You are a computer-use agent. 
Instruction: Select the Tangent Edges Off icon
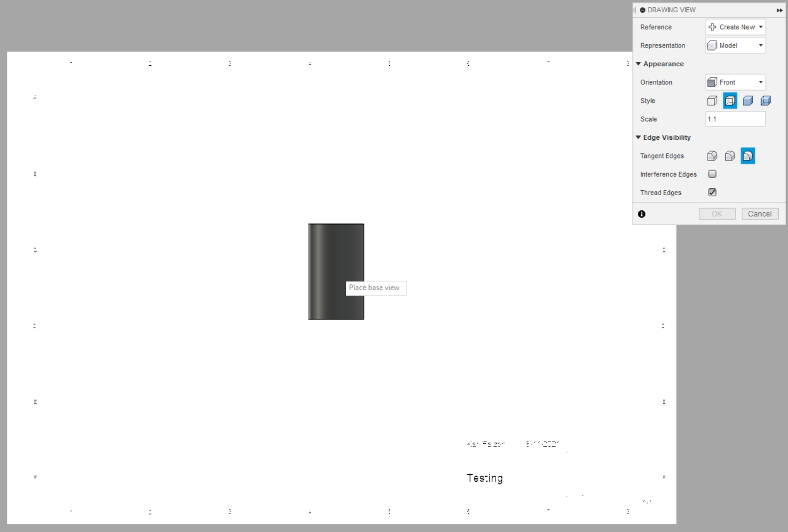click(748, 155)
